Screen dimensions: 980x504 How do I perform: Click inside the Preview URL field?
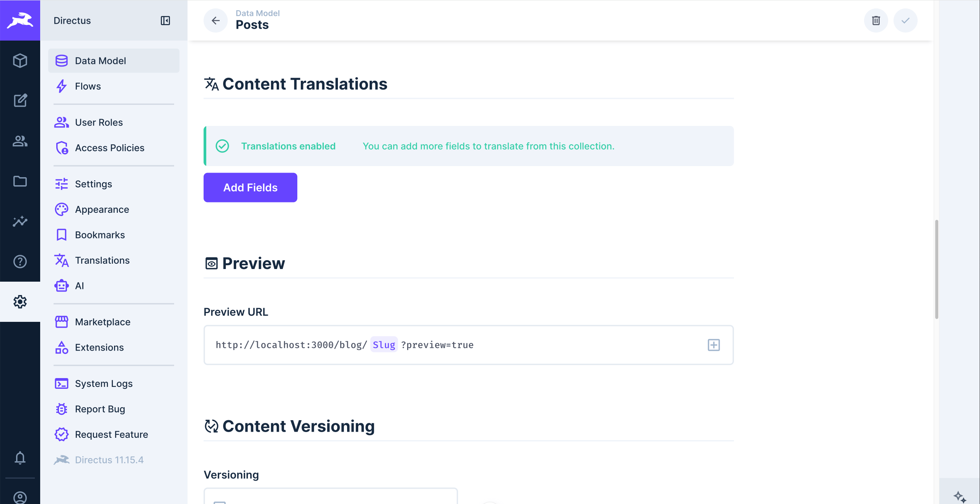[536, 345]
